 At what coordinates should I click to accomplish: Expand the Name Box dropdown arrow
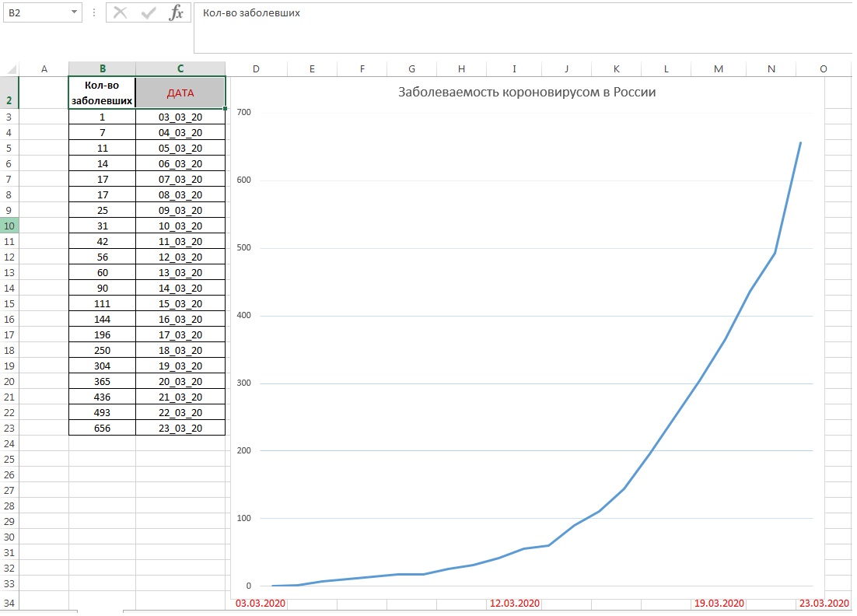pyautogui.click(x=74, y=12)
